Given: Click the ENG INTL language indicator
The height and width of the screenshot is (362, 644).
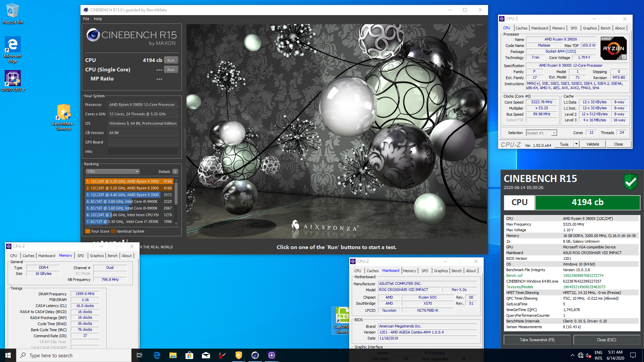Looking at the screenshot, I should (598, 355).
